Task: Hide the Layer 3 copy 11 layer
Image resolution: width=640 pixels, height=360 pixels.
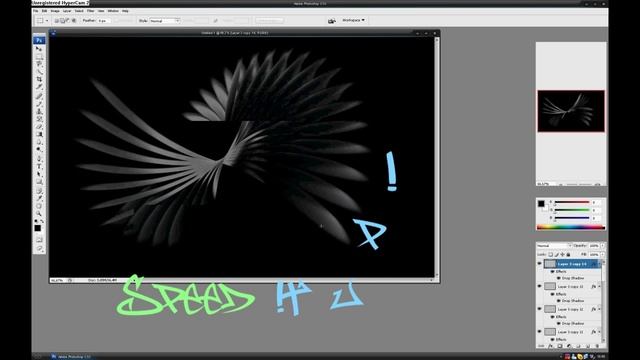Action: tap(540, 332)
